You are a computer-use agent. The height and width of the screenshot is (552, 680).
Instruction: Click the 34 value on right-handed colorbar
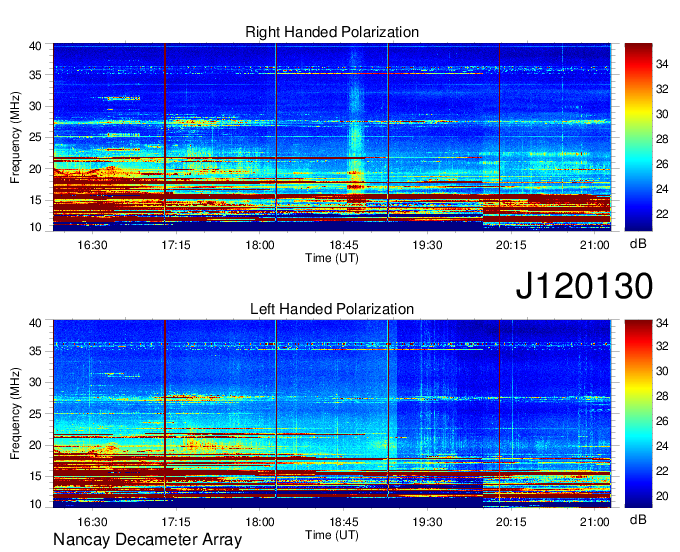pos(662,65)
